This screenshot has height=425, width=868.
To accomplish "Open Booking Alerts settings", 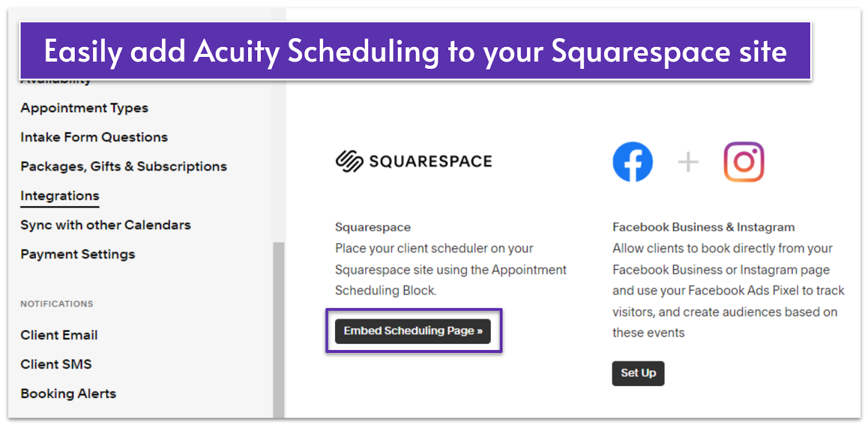I will point(68,394).
